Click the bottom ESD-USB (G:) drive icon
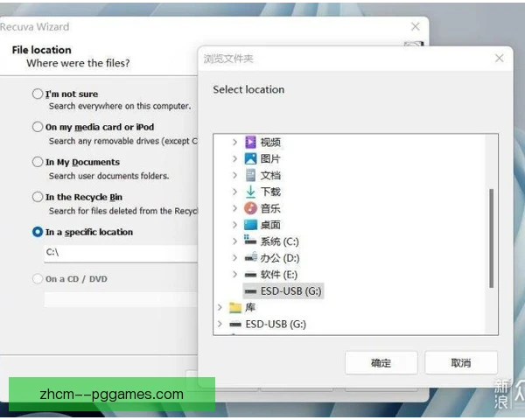 coord(235,324)
